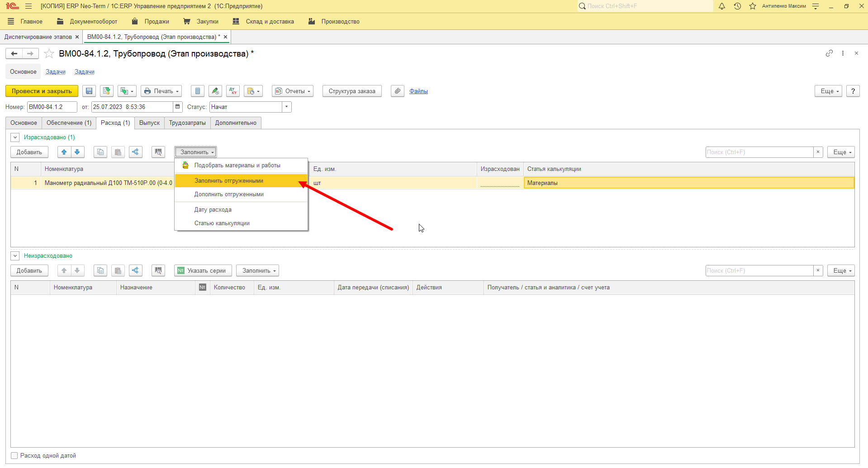Click copy rows icon in Израсходовано toolbar

(100, 152)
